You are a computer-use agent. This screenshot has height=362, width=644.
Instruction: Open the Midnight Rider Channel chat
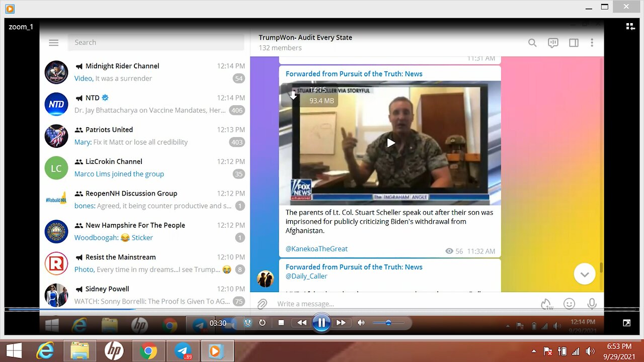[145, 72]
